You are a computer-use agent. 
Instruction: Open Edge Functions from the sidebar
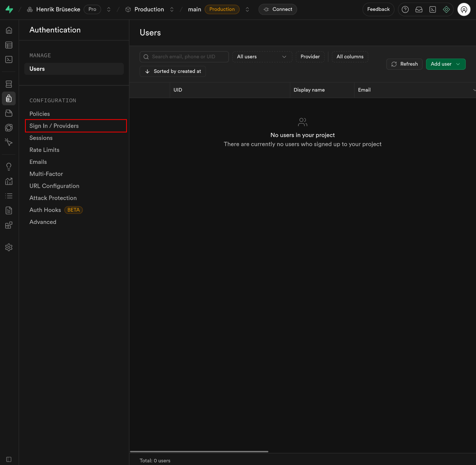point(9,127)
